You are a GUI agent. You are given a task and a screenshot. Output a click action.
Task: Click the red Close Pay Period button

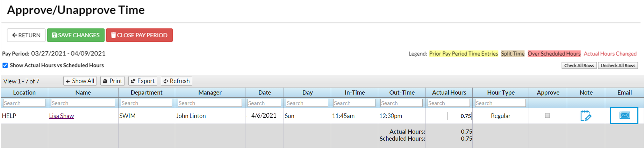(x=139, y=35)
